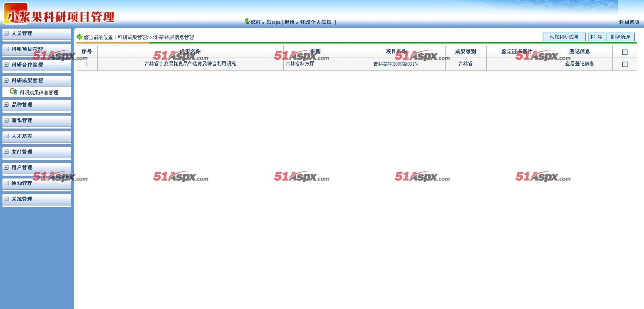Click the 登记信息 column header
The width and height of the screenshot is (644, 309).
[580, 52]
